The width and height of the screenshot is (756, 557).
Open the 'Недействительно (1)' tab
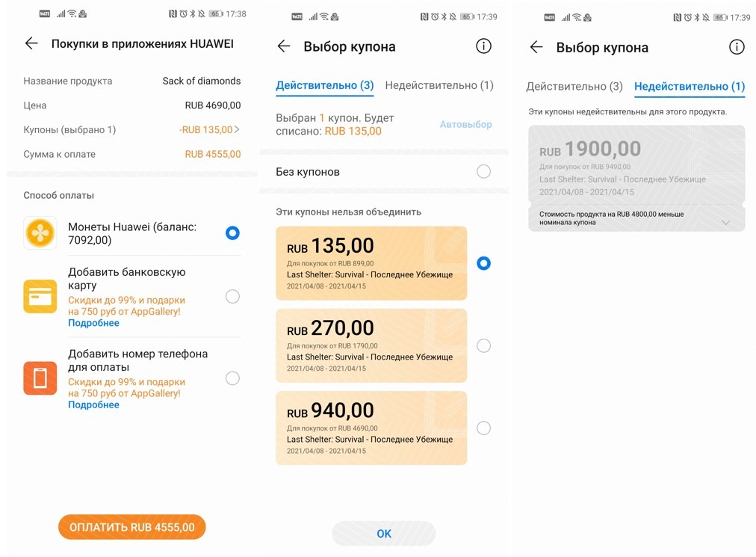coord(439,85)
